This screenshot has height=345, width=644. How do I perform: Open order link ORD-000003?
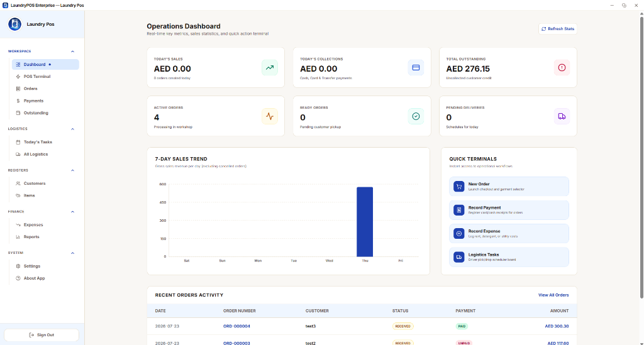[236, 343]
